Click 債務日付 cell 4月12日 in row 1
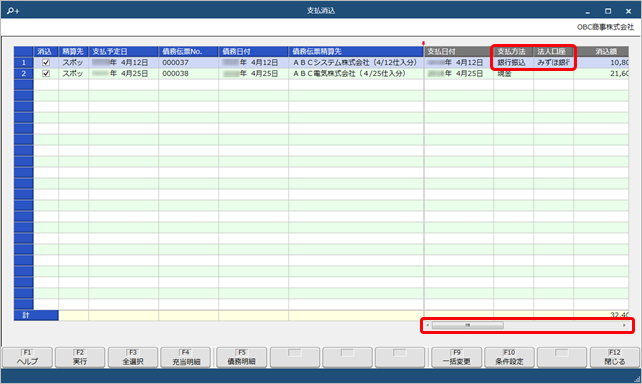642x384 pixels. coord(253,63)
